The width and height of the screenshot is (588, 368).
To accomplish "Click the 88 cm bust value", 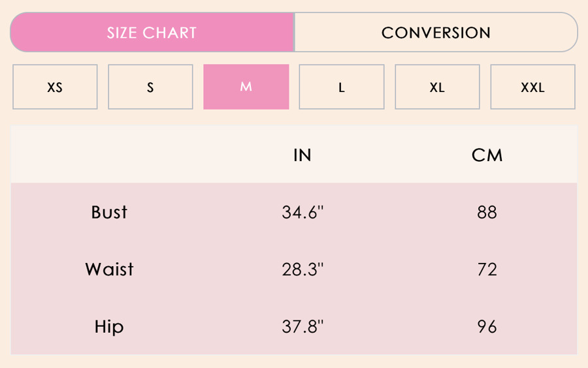I will click(487, 212).
